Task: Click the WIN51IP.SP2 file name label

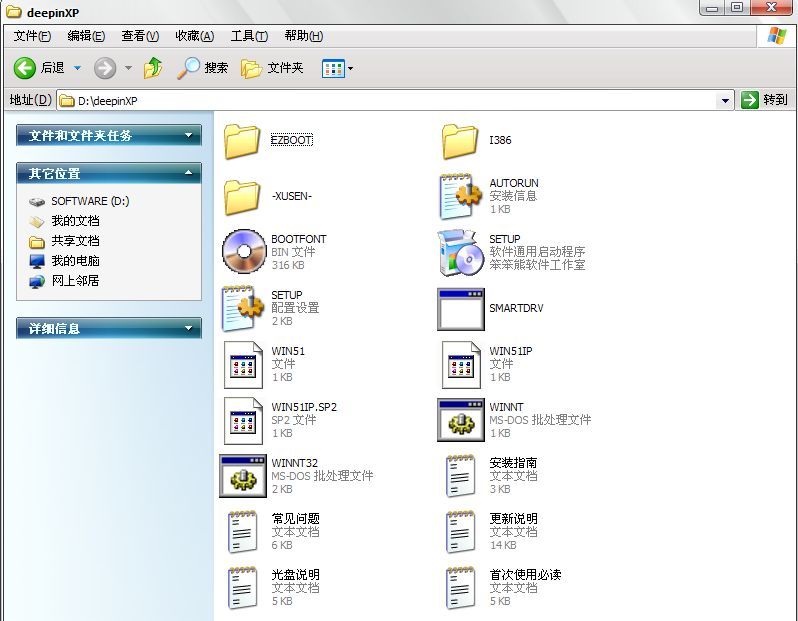Action: pos(304,407)
